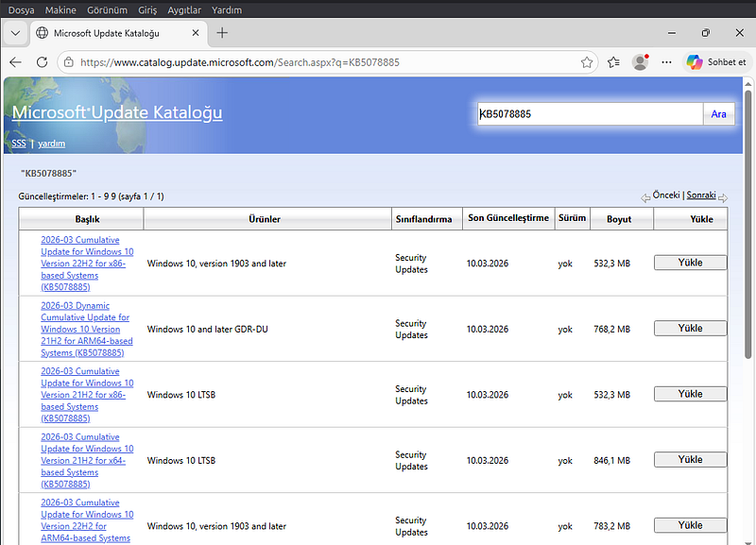Sort results by Sürüm column

(573, 218)
